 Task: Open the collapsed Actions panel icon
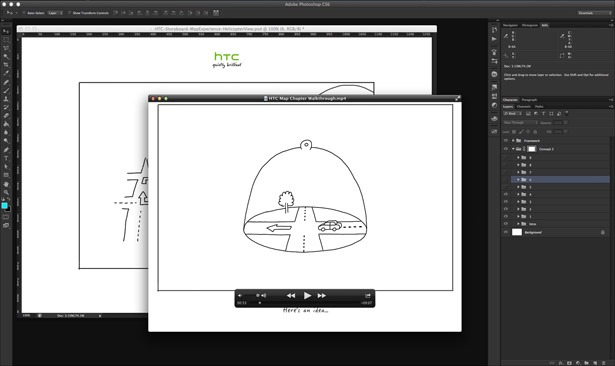coord(494,39)
